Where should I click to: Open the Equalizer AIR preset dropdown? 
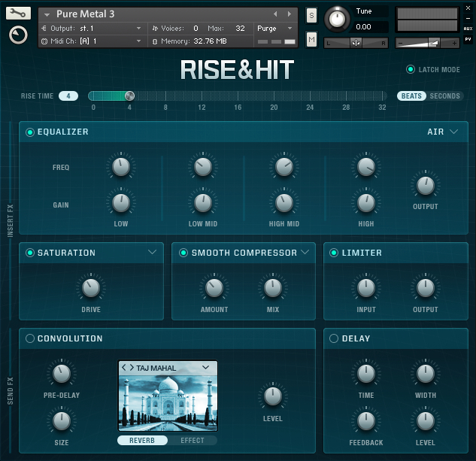coord(454,132)
